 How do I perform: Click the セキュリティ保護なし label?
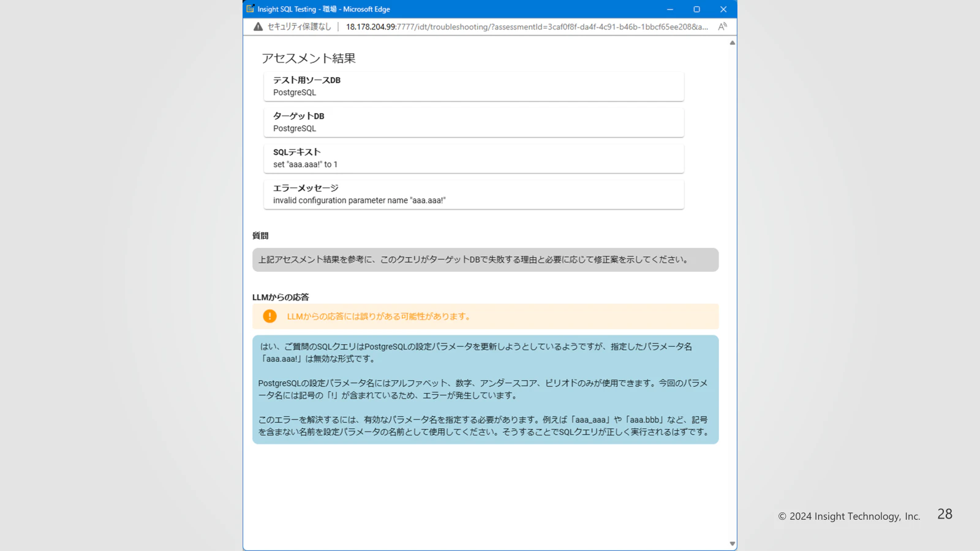(299, 27)
